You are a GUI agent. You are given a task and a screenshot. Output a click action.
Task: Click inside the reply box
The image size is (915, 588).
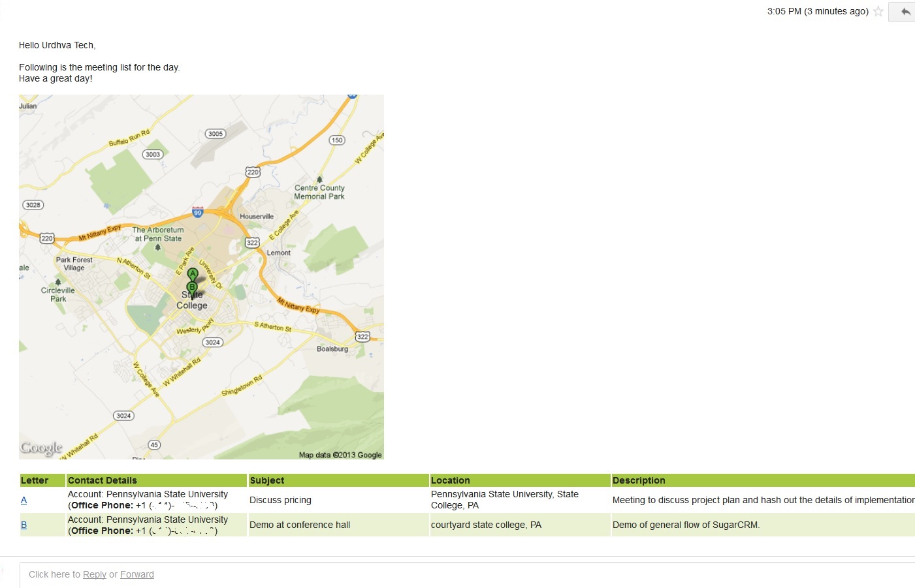[468, 575]
